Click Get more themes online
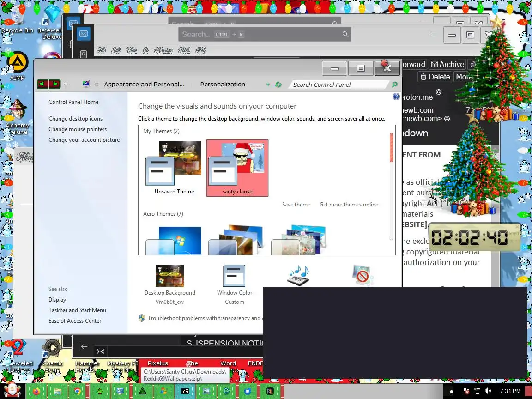 tap(349, 204)
